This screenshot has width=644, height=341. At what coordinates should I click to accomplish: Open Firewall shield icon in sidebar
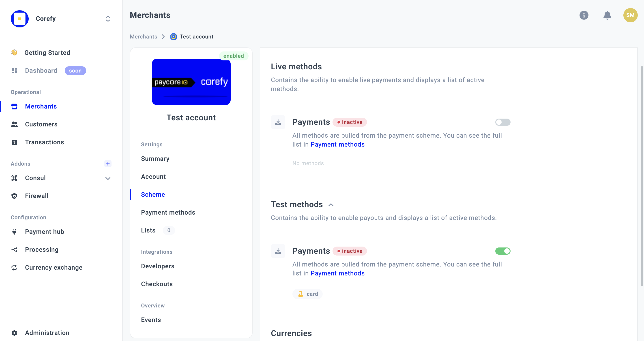point(14,196)
